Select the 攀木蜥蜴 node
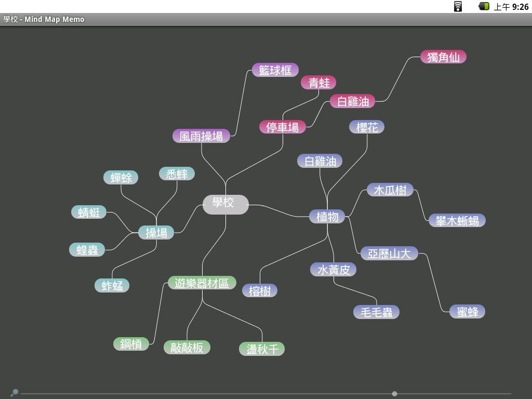 pyautogui.click(x=457, y=221)
